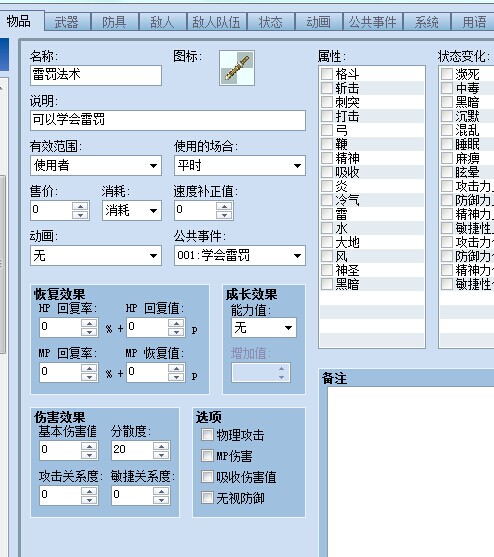Enable the MP伤害 option

pyautogui.click(x=207, y=455)
